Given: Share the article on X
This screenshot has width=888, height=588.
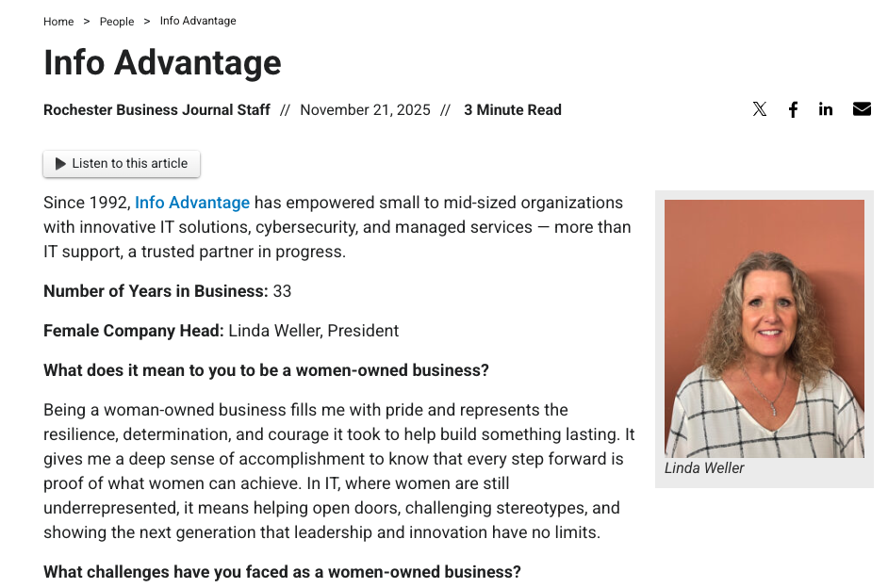Looking at the screenshot, I should click(760, 109).
